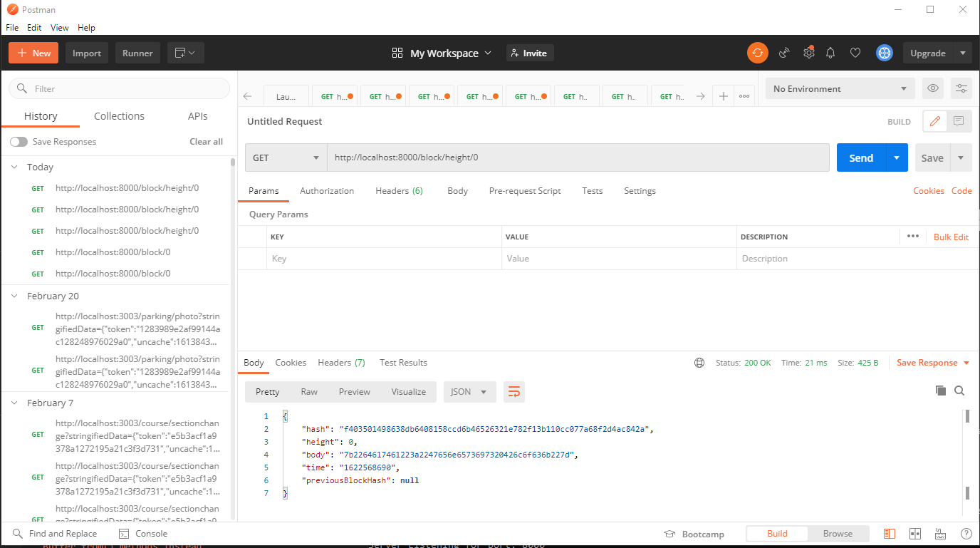
Task: Open capture requests satellite icon
Action: pyautogui.click(x=784, y=53)
